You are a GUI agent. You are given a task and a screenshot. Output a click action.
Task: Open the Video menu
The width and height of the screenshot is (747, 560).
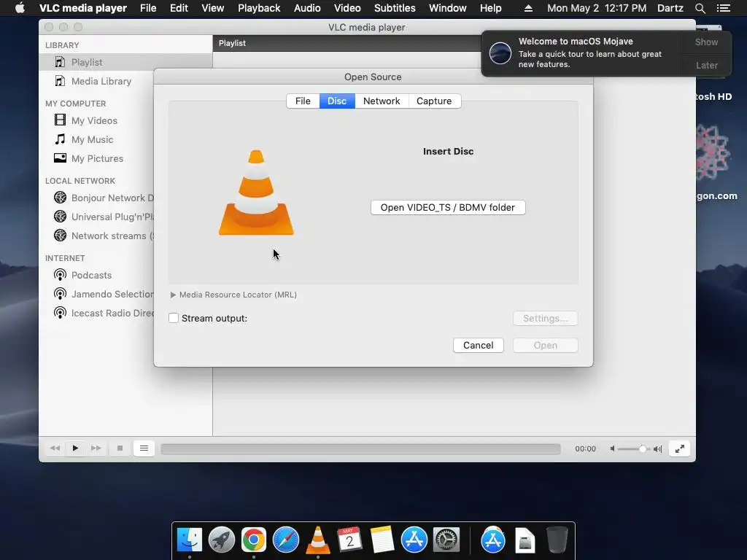click(x=347, y=8)
